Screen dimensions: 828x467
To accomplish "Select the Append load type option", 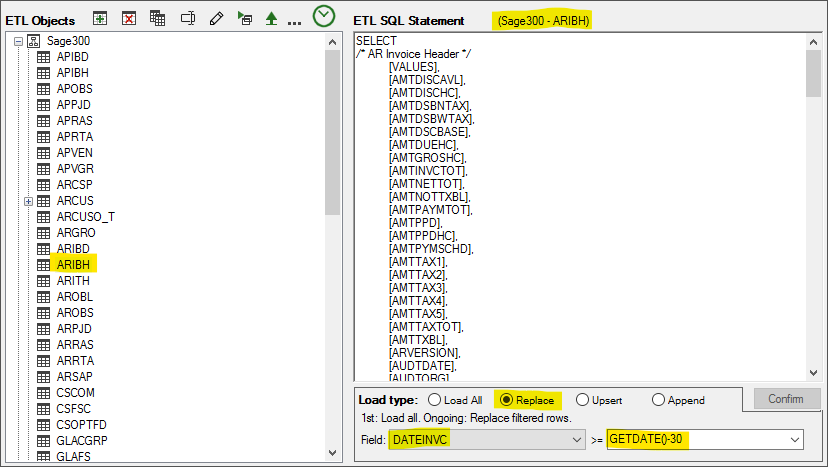I will click(x=658, y=400).
